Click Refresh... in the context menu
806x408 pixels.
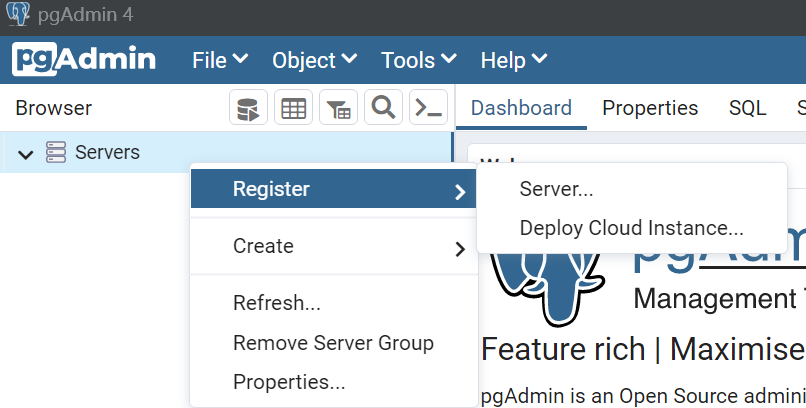(x=277, y=303)
